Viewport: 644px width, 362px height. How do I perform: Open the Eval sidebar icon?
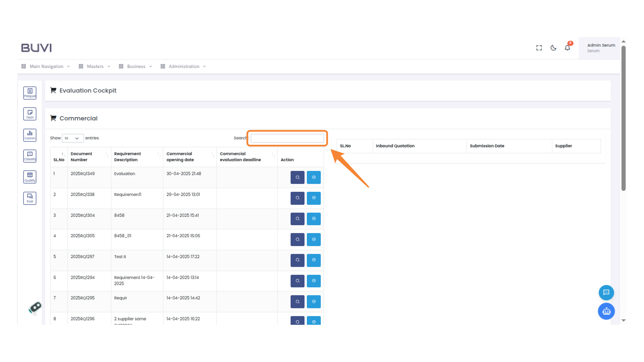(x=30, y=198)
